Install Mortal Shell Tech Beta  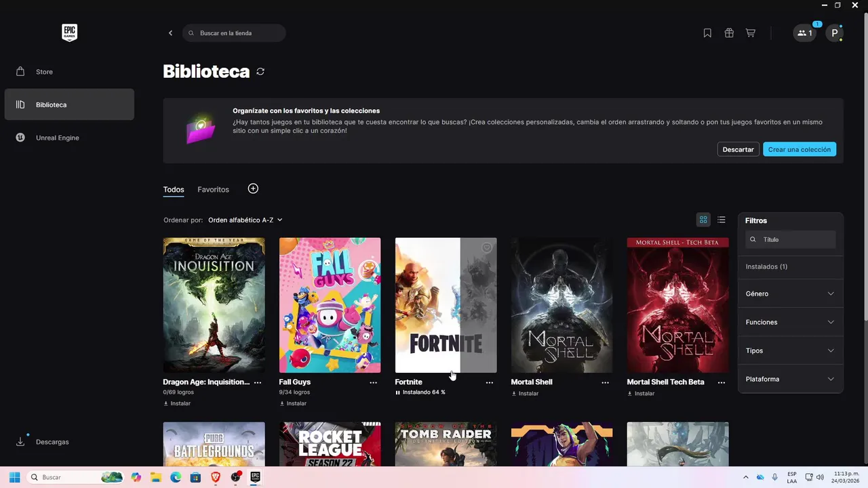[x=641, y=393]
